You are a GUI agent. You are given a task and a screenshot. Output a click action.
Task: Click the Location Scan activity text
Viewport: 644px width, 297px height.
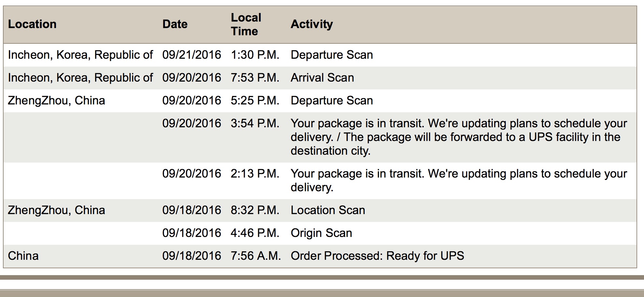(328, 210)
